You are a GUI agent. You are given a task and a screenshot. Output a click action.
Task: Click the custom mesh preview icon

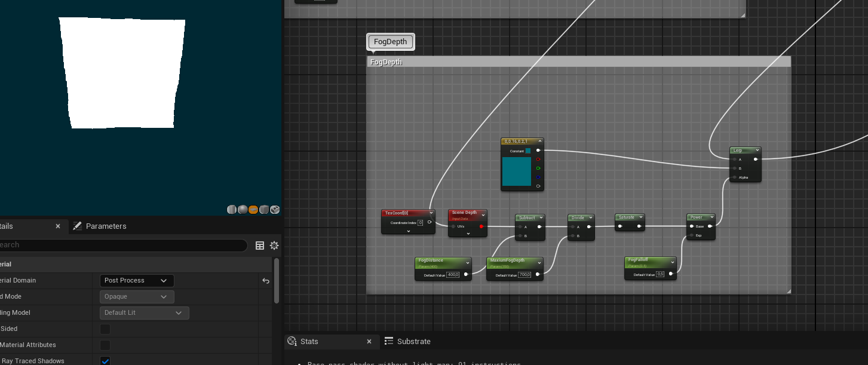(x=274, y=210)
